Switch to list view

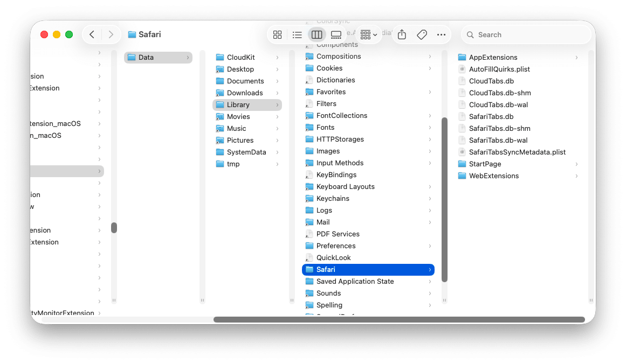coord(297,34)
